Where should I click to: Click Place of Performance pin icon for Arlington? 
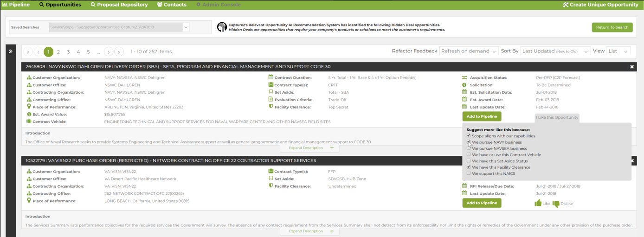[x=29, y=107]
